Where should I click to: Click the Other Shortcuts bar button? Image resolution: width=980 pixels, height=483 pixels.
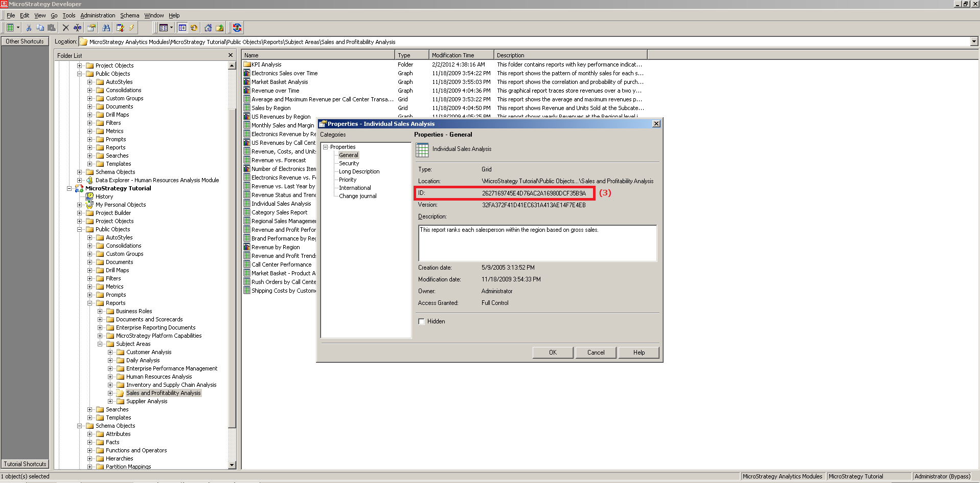[25, 41]
